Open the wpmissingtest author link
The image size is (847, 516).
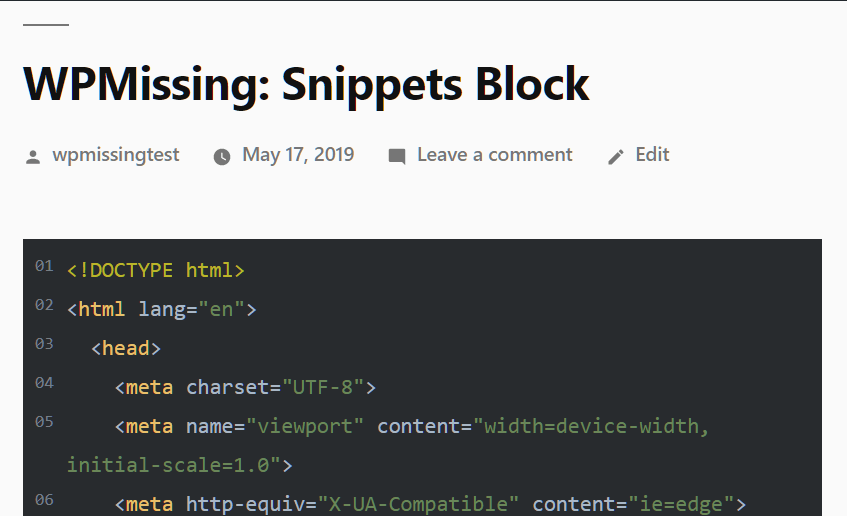point(116,155)
